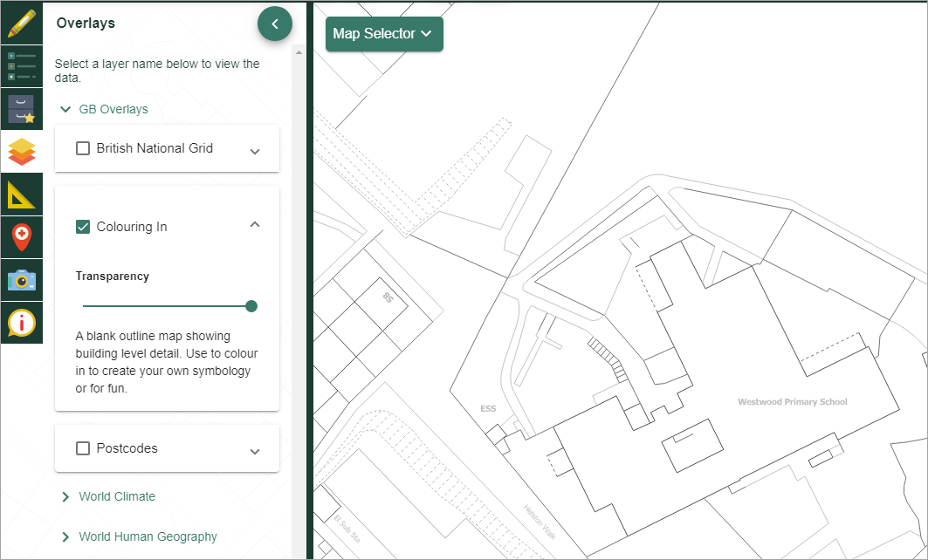Enable the British National Grid checkbox
The image size is (928, 560).
tap(83, 148)
